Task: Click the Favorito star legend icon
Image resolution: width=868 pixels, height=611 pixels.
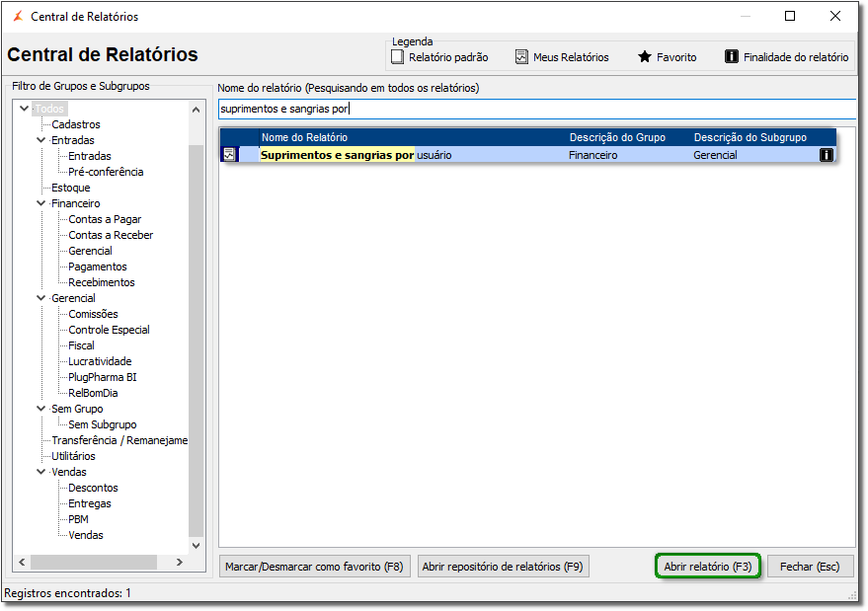Action: pyautogui.click(x=645, y=57)
